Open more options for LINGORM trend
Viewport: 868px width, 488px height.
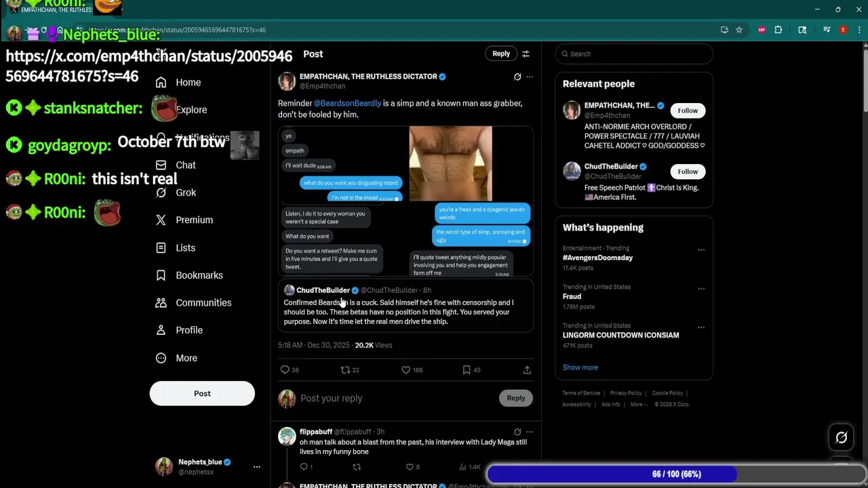coord(701,327)
